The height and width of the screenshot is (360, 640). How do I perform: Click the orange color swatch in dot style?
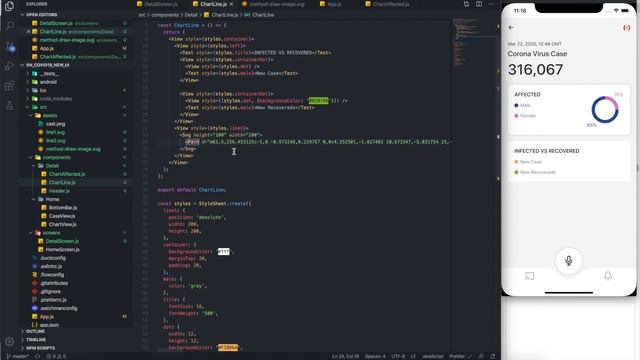point(227,348)
